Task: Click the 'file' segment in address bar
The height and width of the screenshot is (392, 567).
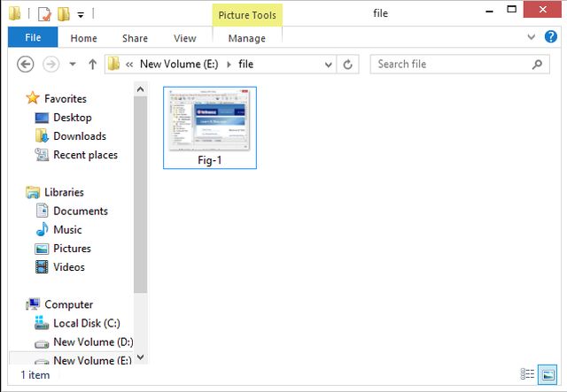Action: click(246, 64)
